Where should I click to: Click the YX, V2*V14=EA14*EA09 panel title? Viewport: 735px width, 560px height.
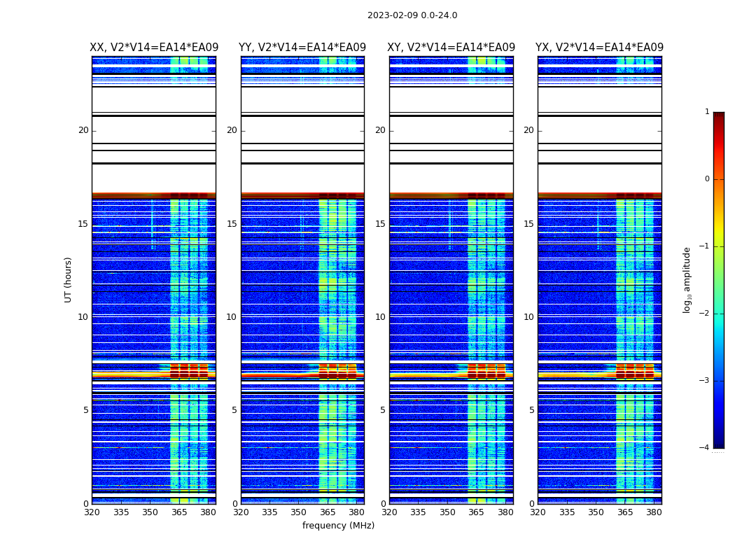coord(599,48)
